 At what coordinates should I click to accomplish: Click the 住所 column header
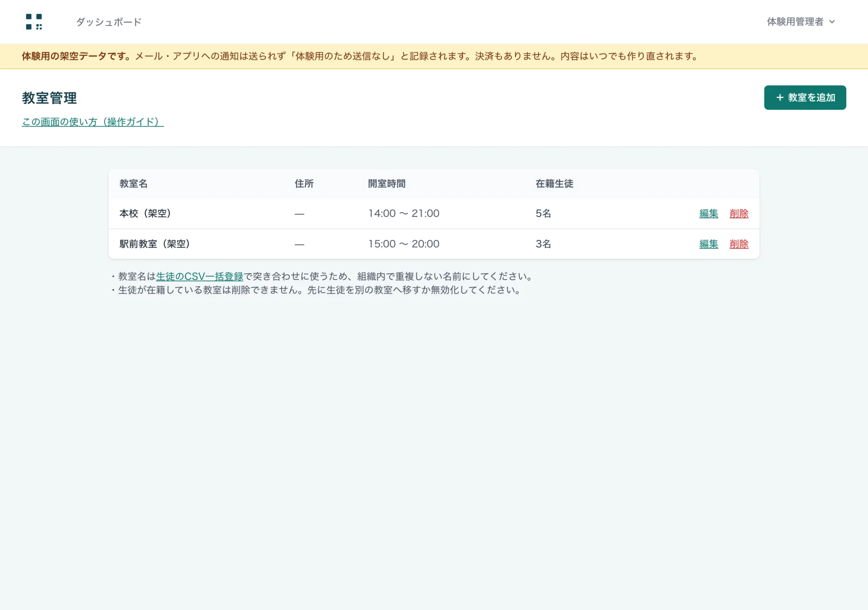(304, 184)
